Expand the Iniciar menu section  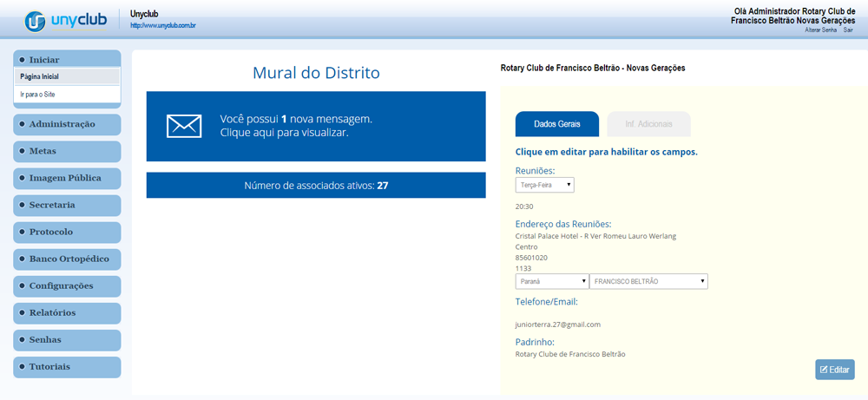click(x=67, y=59)
